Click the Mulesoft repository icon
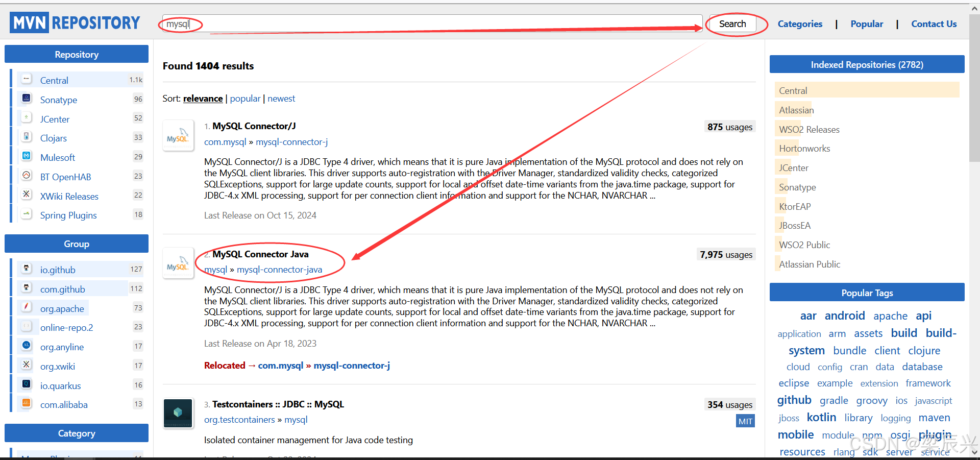 [x=27, y=156]
